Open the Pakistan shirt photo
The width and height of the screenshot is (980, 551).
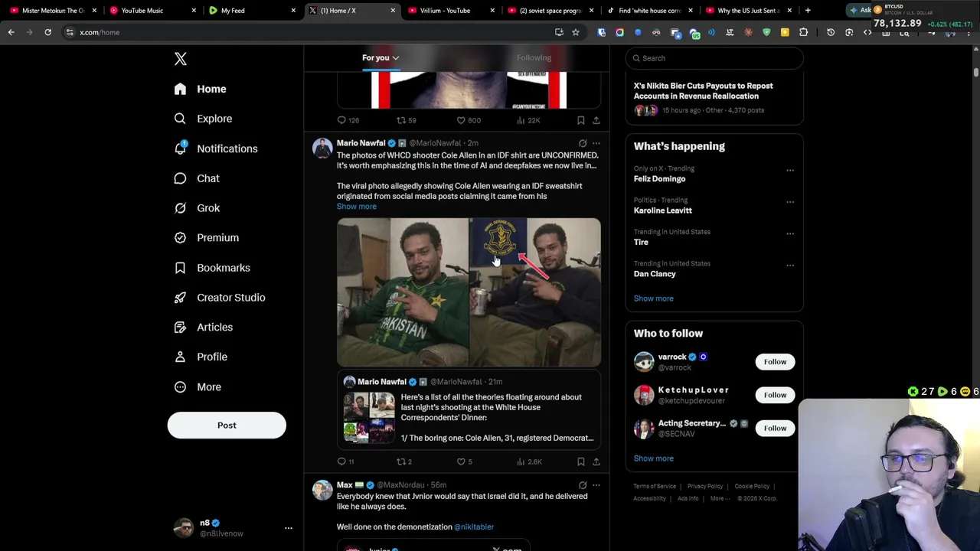click(403, 292)
